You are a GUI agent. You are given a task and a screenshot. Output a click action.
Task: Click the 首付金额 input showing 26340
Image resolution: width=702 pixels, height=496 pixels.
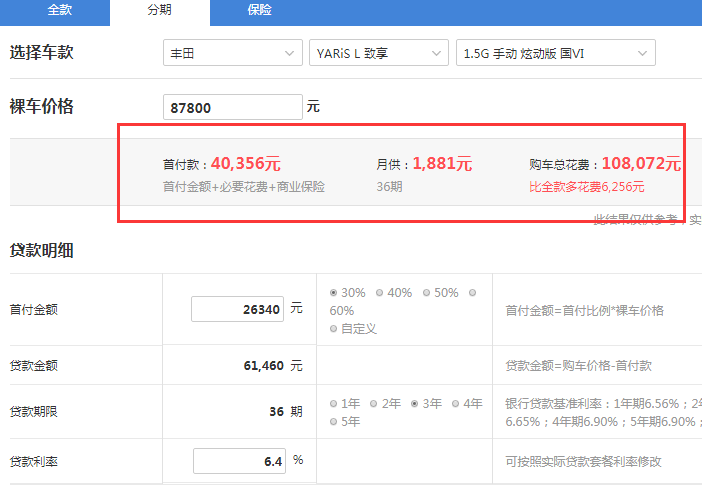237,309
